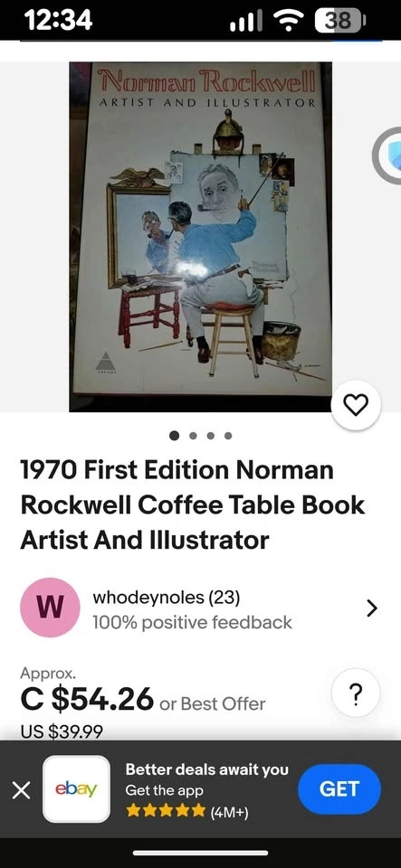Image resolution: width=401 pixels, height=868 pixels.
Task: Jump to the fourth image dot indicator
Action: coord(228,436)
